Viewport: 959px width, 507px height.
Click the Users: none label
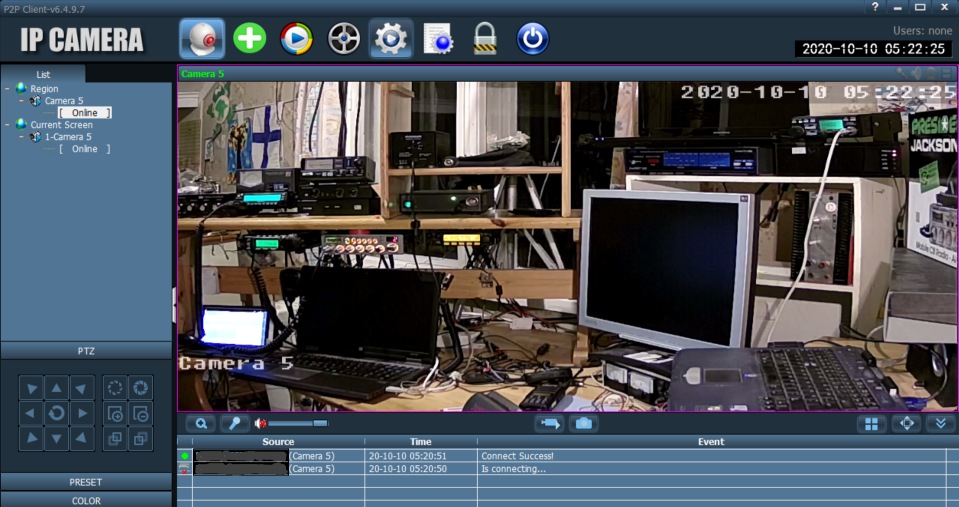click(922, 31)
